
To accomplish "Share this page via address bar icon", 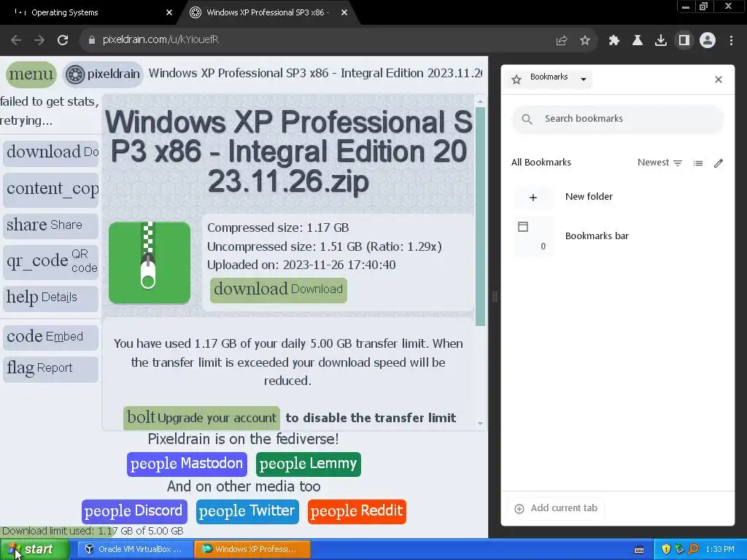I will point(562,41).
